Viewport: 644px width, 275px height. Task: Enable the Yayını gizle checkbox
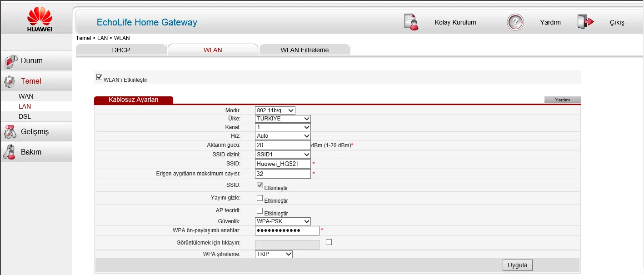(x=260, y=198)
